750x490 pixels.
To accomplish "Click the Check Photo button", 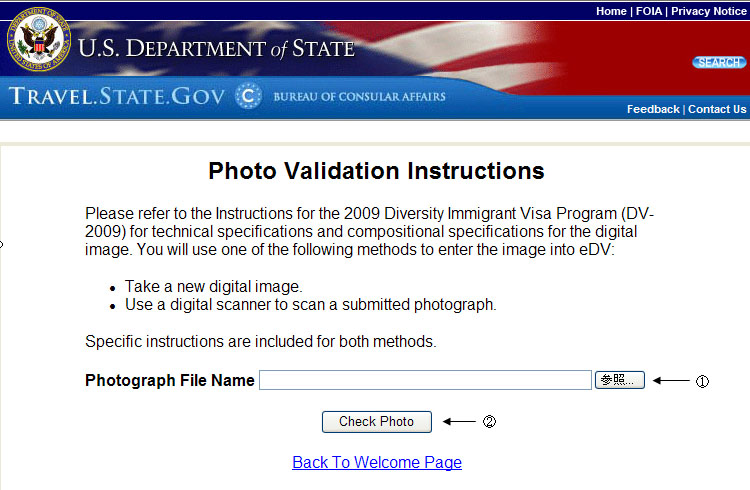I will [x=376, y=422].
